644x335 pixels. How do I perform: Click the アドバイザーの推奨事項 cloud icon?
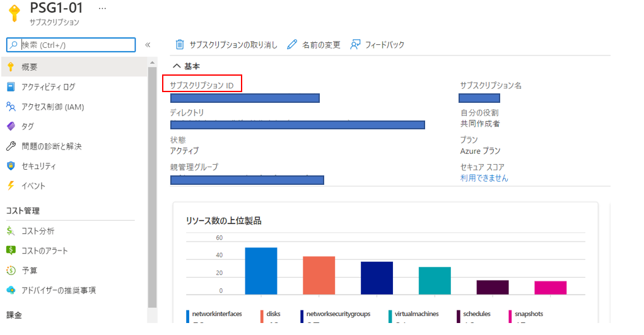[11, 290]
